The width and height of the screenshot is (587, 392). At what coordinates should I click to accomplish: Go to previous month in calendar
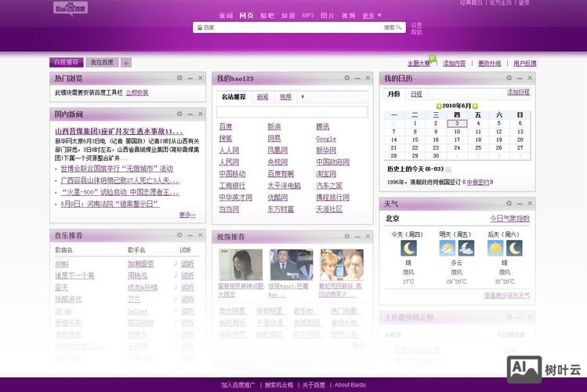pyautogui.click(x=439, y=106)
